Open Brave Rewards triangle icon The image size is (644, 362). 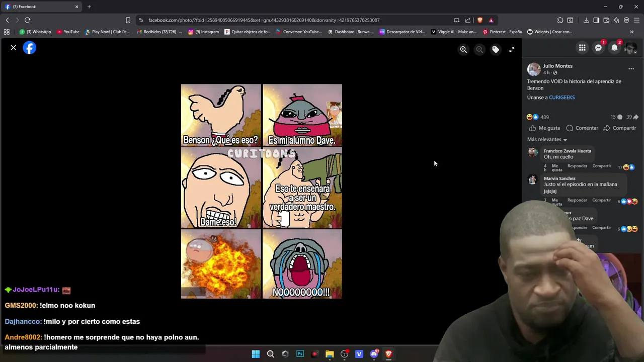(x=491, y=20)
